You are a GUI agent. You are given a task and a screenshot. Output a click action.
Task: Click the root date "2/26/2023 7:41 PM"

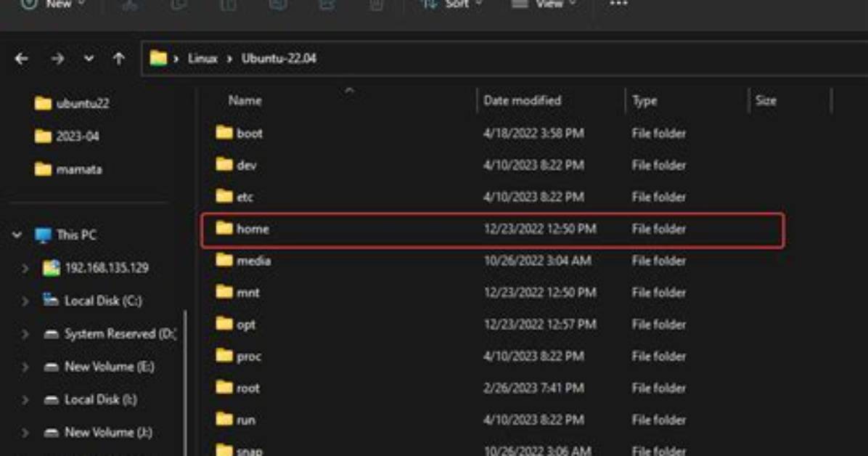533,388
